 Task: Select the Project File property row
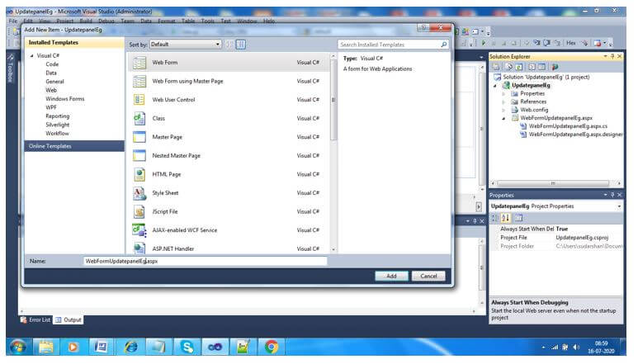pos(556,238)
